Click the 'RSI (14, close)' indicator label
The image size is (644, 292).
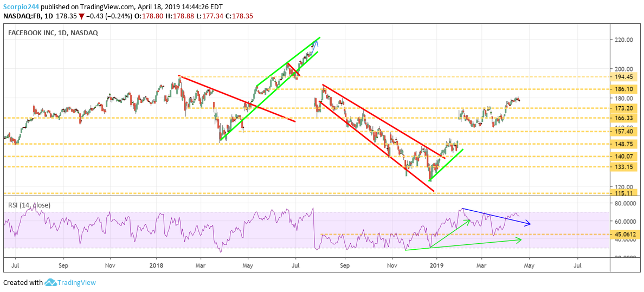tap(29, 205)
